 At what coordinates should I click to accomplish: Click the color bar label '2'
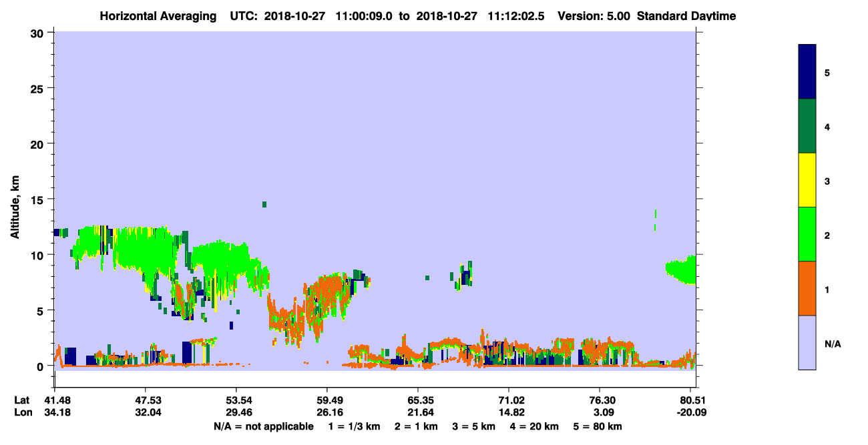tap(827, 235)
